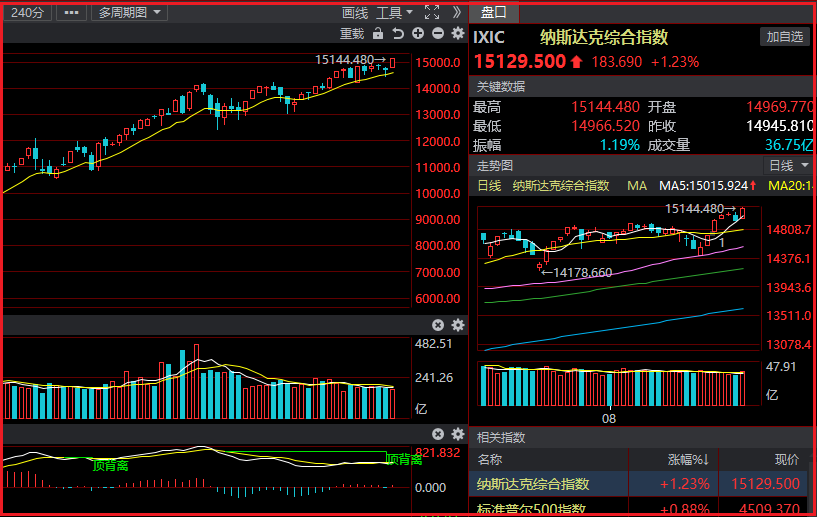The width and height of the screenshot is (817, 517).
Task: Click the 振幅 1.19% value
Action: tap(620, 144)
